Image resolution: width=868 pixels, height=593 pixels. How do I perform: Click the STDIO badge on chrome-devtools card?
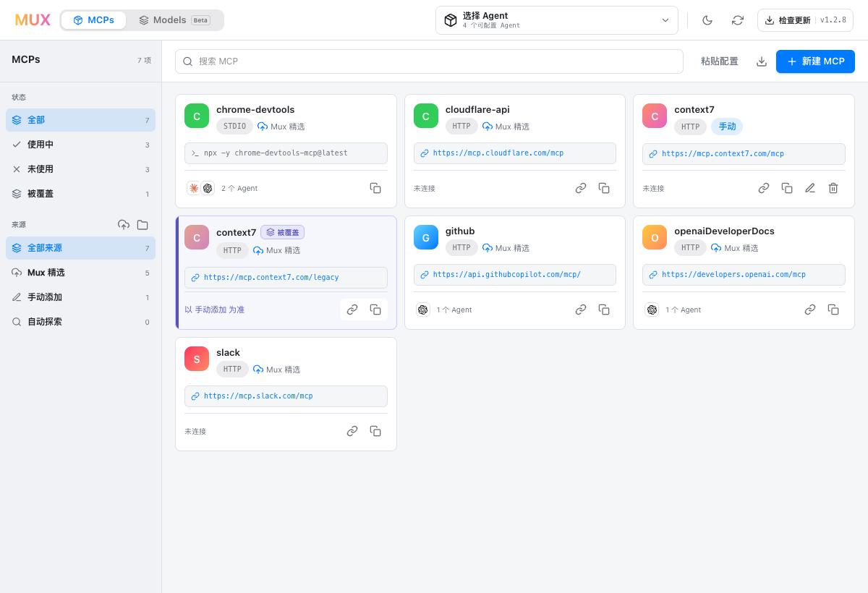(x=234, y=127)
